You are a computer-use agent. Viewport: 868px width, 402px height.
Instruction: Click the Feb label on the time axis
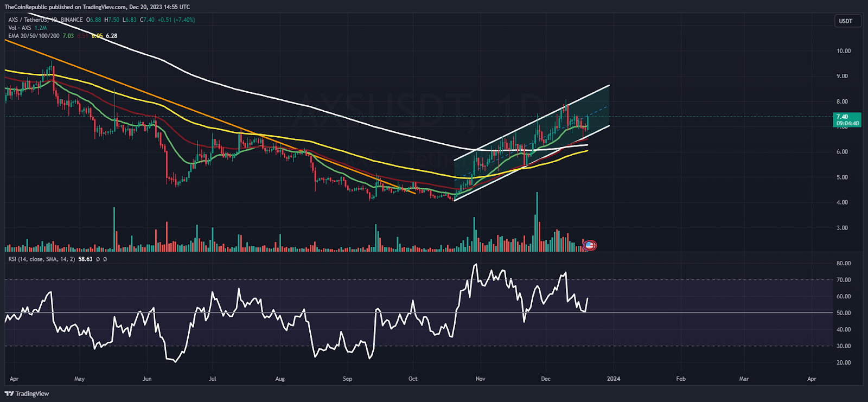[x=681, y=379]
